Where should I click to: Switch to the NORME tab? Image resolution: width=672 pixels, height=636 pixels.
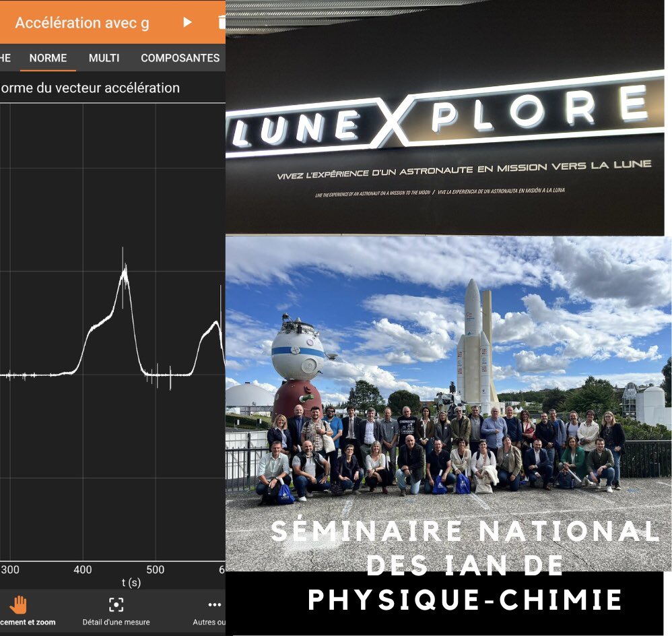[x=47, y=59]
